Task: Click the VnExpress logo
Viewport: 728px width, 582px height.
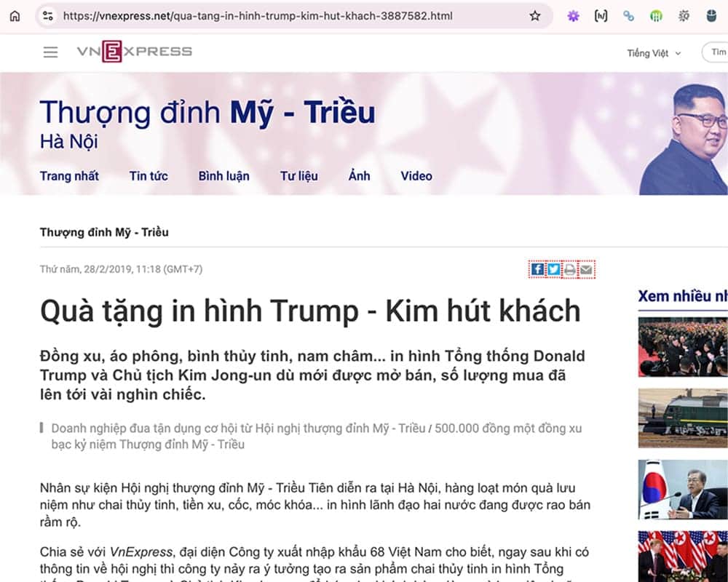Action: pos(135,51)
